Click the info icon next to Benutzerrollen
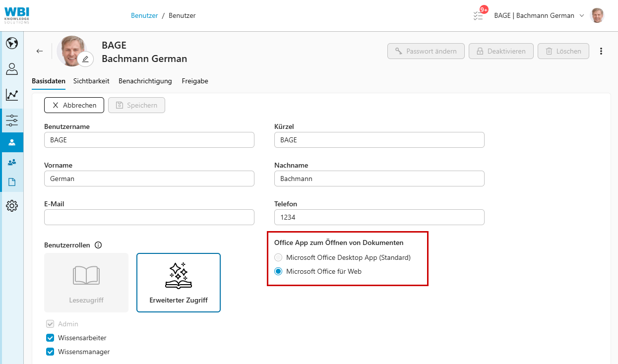The width and height of the screenshot is (618, 364). pyautogui.click(x=98, y=244)
